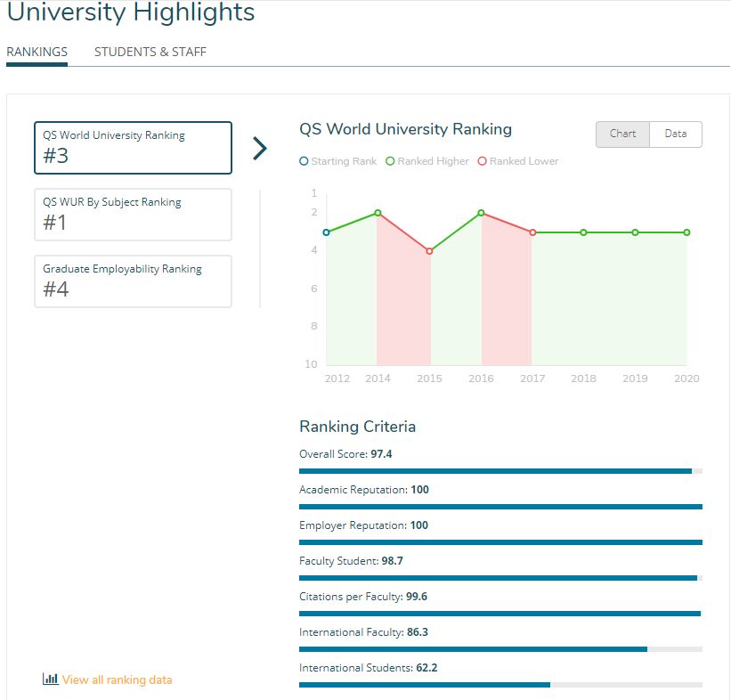This screenshot has width=731, height=700.
Task: Click the 2014 data point on the chart
Action: [378, 213]
